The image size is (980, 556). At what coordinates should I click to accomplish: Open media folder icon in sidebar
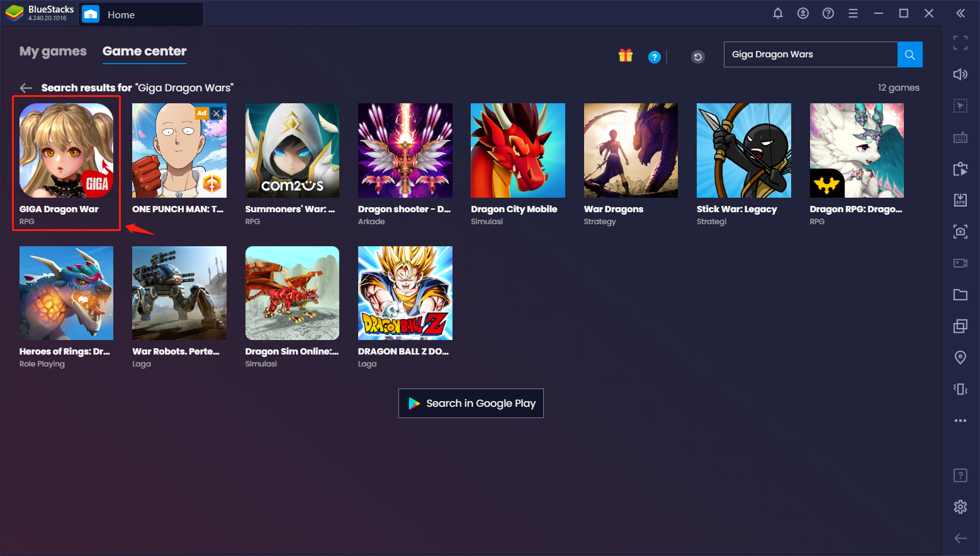tap(960, 295)
